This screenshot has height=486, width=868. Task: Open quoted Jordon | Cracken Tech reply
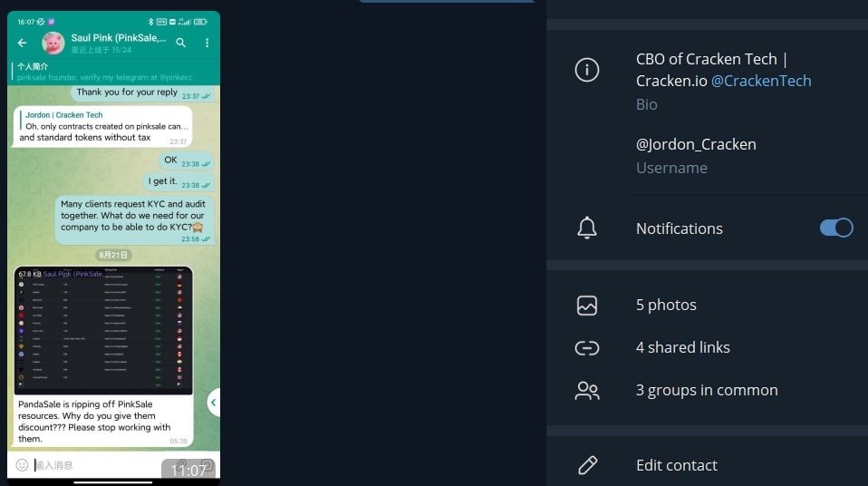[x=104, y=121]
